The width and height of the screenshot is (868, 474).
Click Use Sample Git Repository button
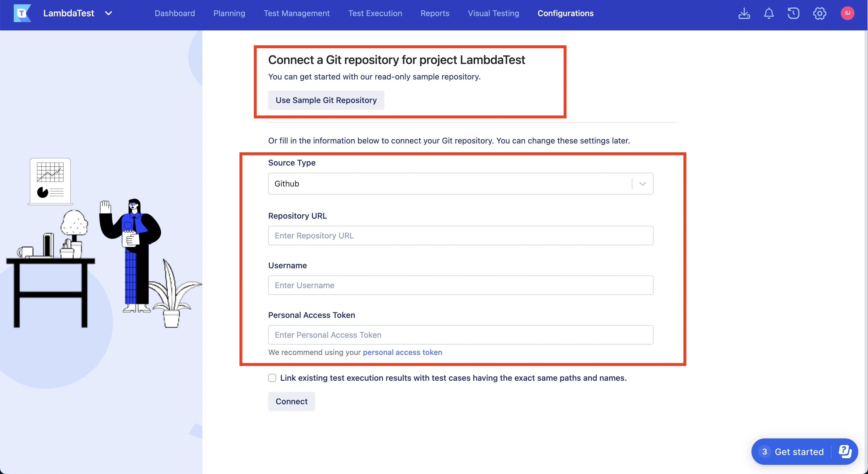pos(326,100)
